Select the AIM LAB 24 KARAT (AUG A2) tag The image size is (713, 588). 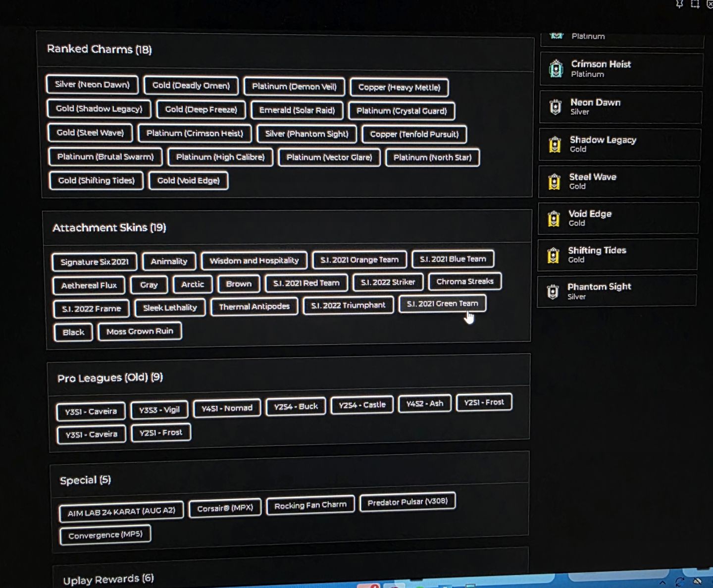coord(121,511)
